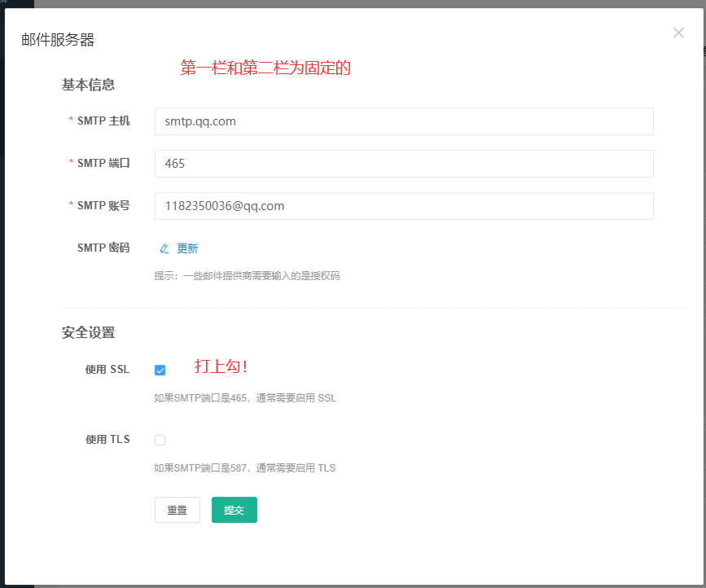This screenshot has width=706, height=588.
Task: Click inside the SMTP 主机 input field
Action: pyautogui.click(x=403, y=121)
